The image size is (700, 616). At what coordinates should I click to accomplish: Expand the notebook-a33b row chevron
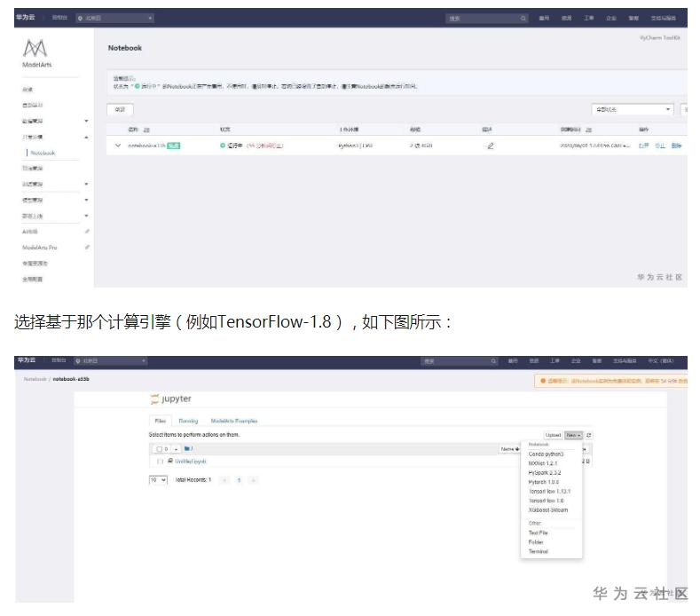118,146
